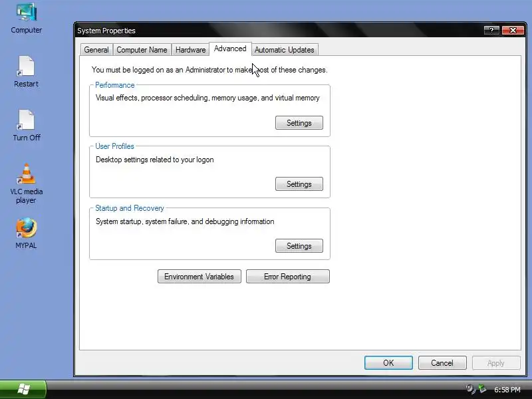Click the Startup and Recovery group label
The image size is (532, 399).
point(129,208)
